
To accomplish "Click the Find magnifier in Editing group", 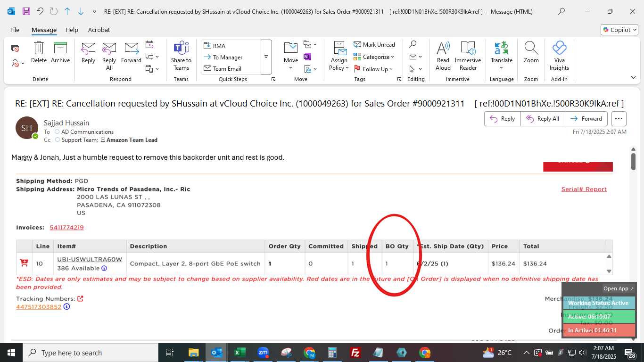I will (x=413, y=44).
